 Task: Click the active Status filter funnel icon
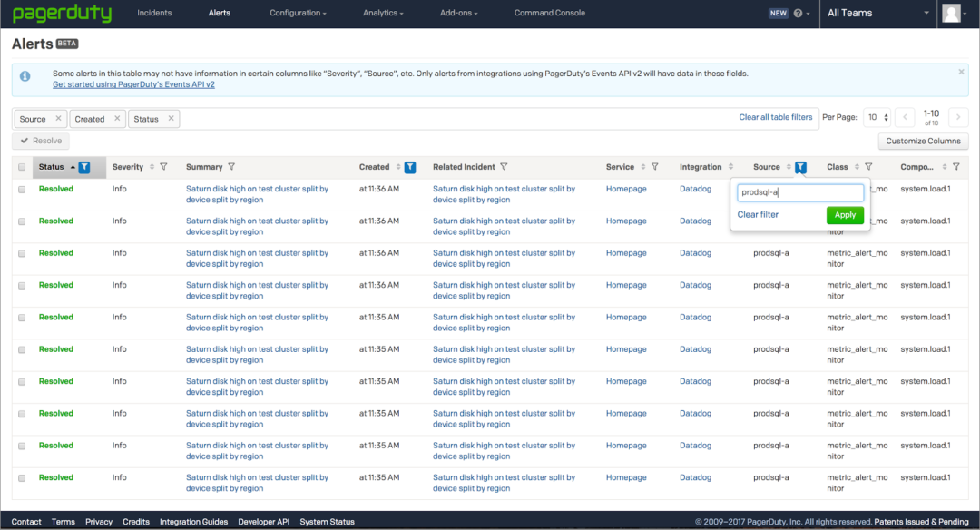point(84,167)
